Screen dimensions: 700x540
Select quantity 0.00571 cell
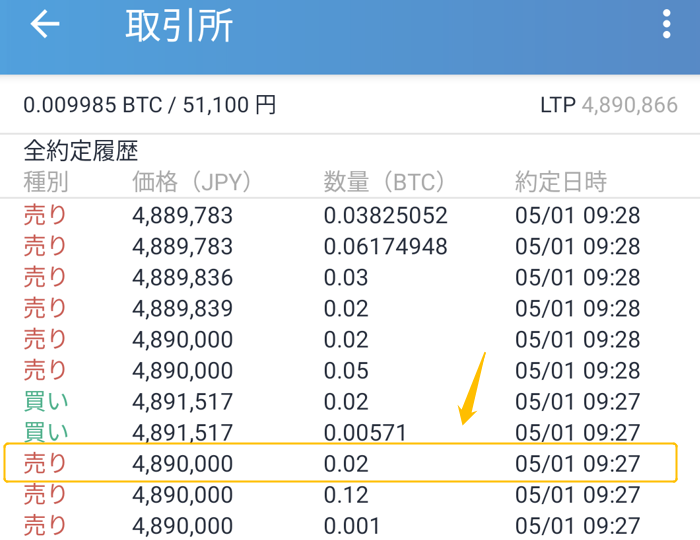(365, 432)
